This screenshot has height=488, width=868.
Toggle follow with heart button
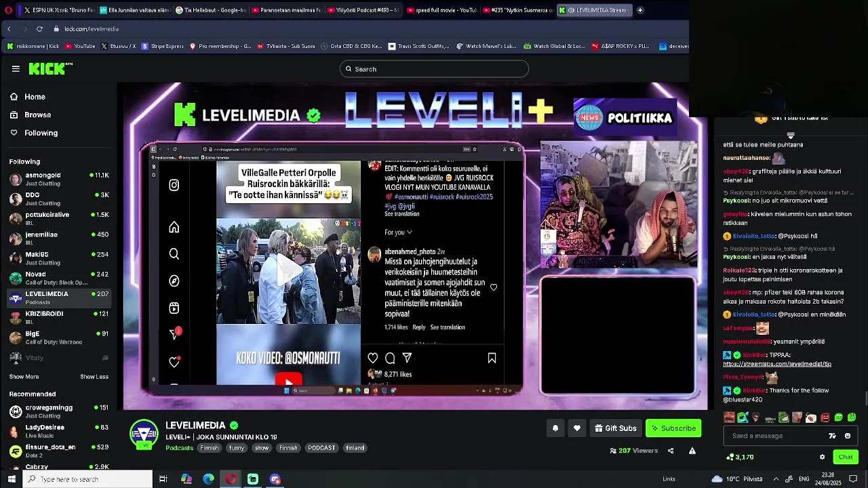[x=577, y=428]
